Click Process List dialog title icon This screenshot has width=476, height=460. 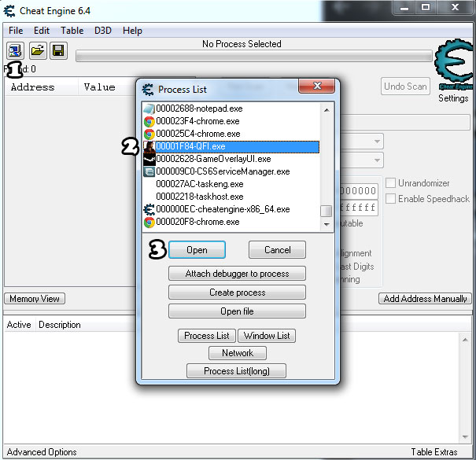coord(148,90)
